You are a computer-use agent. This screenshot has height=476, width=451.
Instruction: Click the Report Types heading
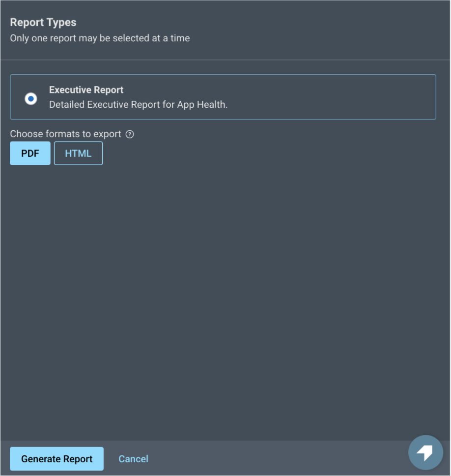(43, 23)
